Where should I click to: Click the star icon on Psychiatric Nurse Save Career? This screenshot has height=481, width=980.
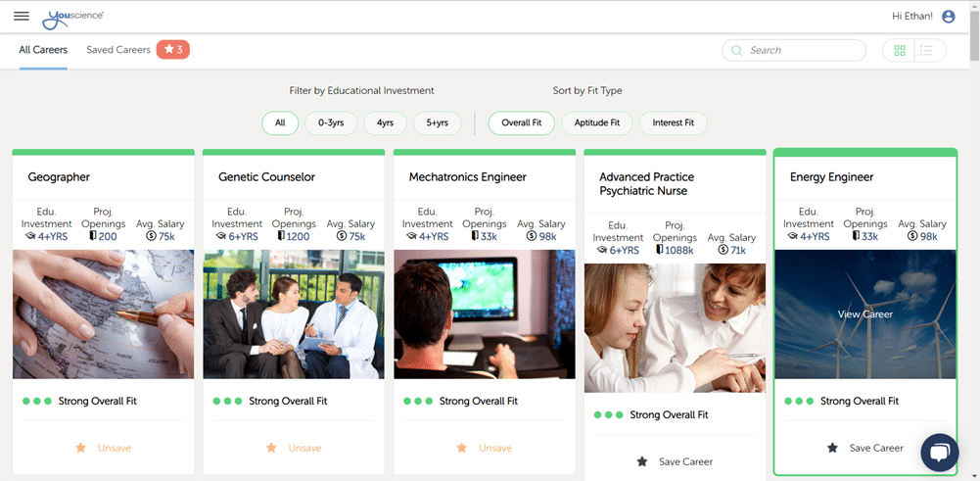pos(642,461)
